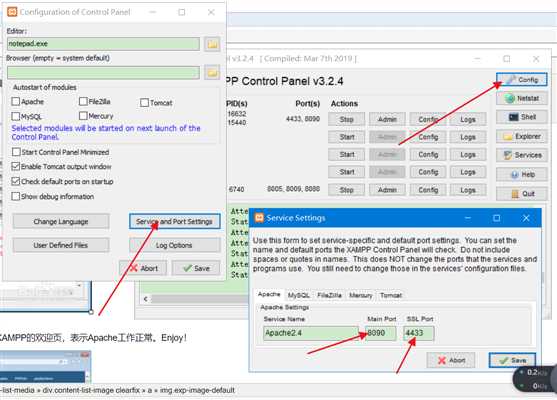Uncheck Enable Tomcat output window
This screenshot has width=557, height=400.
16,166
